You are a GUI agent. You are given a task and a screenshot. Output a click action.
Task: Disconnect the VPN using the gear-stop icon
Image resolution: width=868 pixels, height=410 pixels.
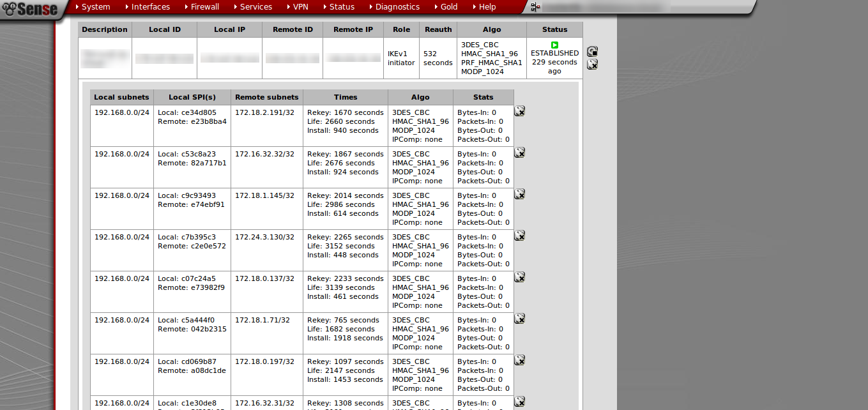[592, 51]
